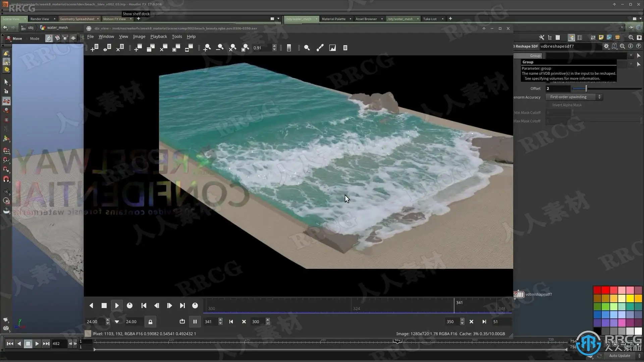The width and height of the screenshot is (644, 362).
Task: Switch to the Geometry Spreadsheet tab
Action: pyautogui.click(x=77, y=19)
